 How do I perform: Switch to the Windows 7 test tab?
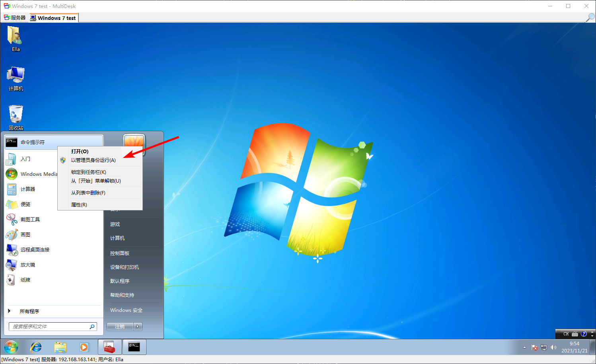pos(53,18)
